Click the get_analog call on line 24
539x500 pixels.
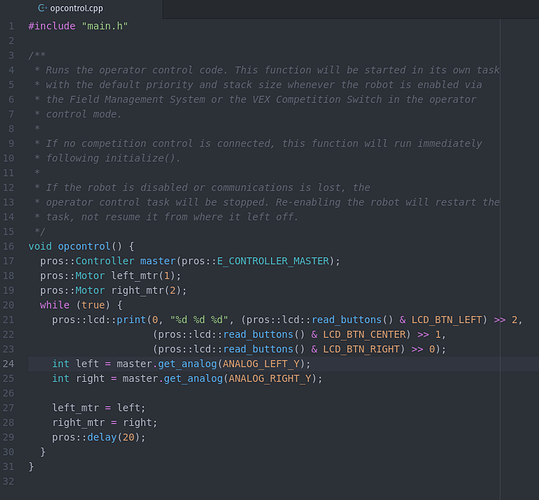point(187,364)
